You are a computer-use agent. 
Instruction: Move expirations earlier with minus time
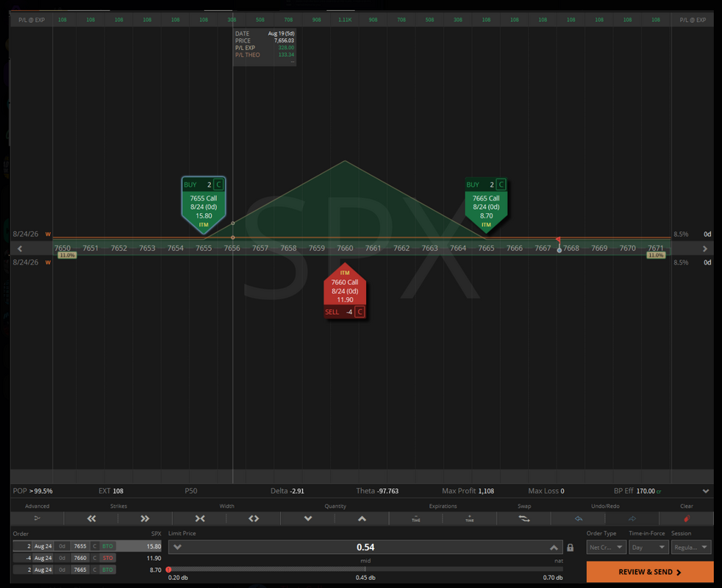pos(416,518)
